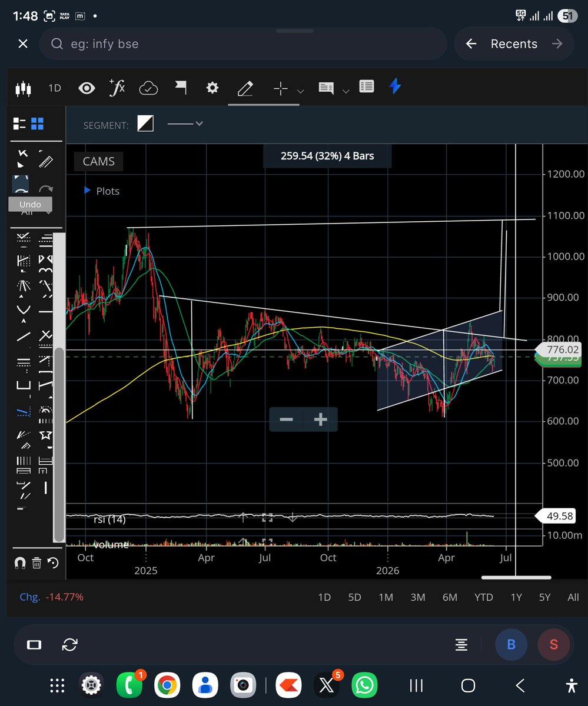Select the crosshair cursor tool
This screenshot has height=706, width=588.
tap(281, 88)
